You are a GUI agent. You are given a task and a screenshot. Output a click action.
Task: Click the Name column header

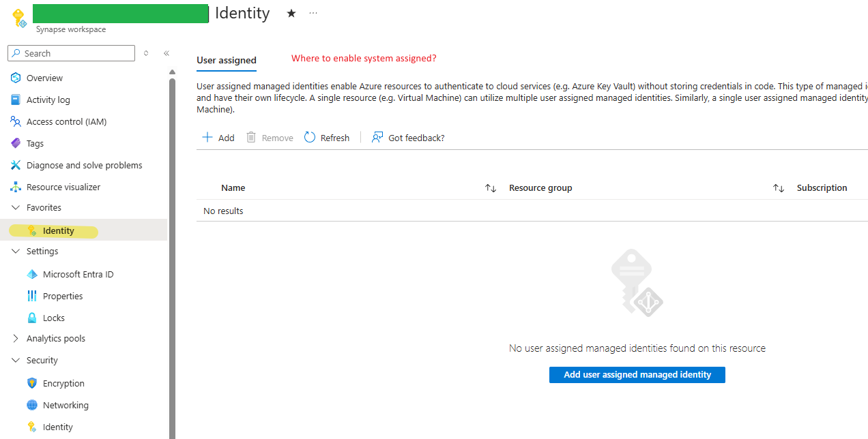233,187
